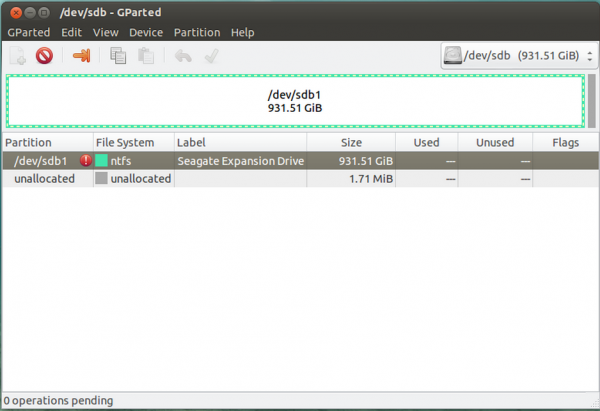Click the red warning icon on /dev/sdb1
Viewport: 600px width, 411px height.
click(85, 160)
